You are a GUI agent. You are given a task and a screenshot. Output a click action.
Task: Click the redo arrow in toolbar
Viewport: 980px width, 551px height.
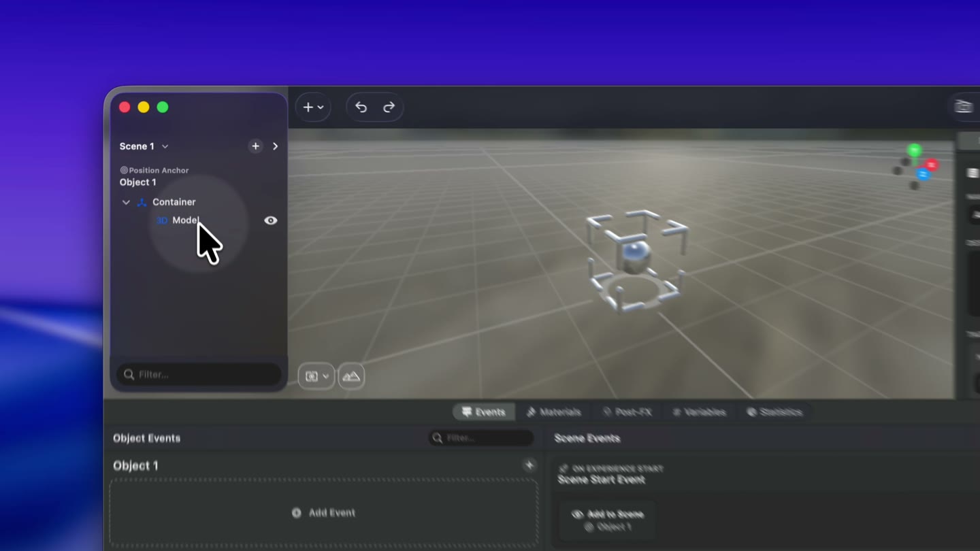point(389,107)
